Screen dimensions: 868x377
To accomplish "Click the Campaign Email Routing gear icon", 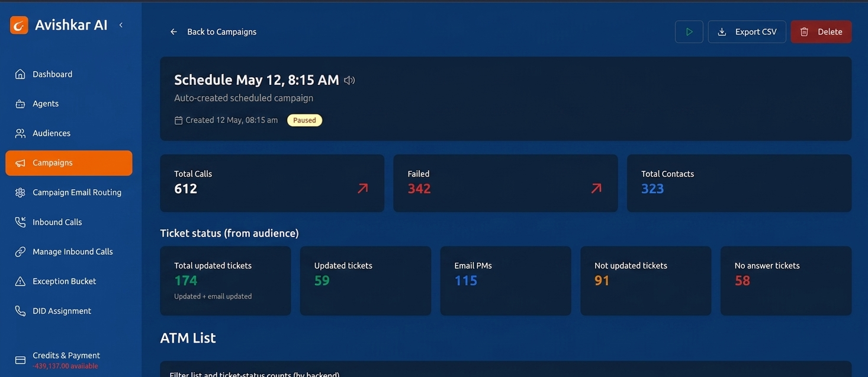I will tap(20, 193).
